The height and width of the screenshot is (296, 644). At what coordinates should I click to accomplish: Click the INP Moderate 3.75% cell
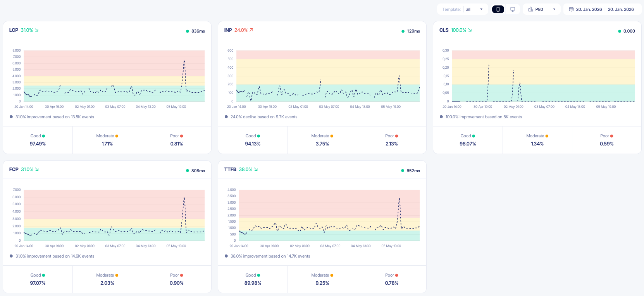[322, 140]
